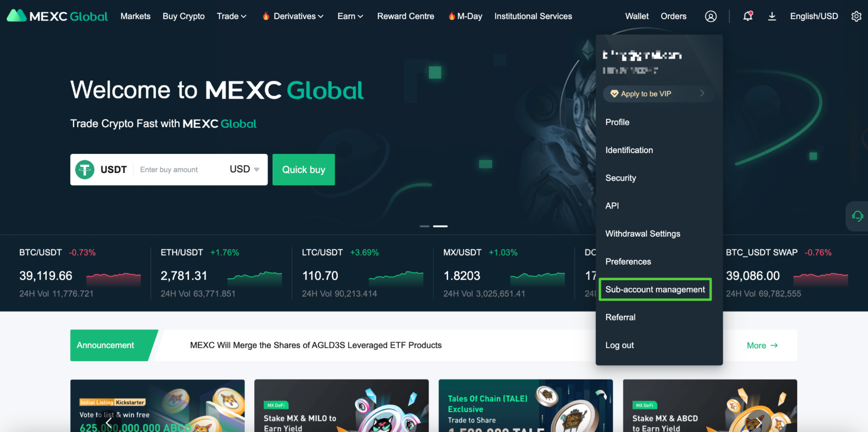Click the Enter buy amount field

pos(180,169)
